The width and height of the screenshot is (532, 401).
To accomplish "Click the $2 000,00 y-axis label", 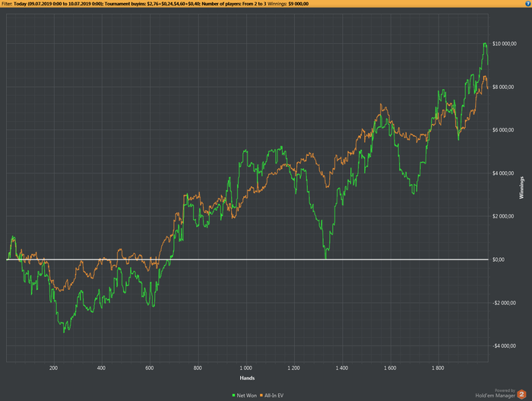I will click(503, 216).
